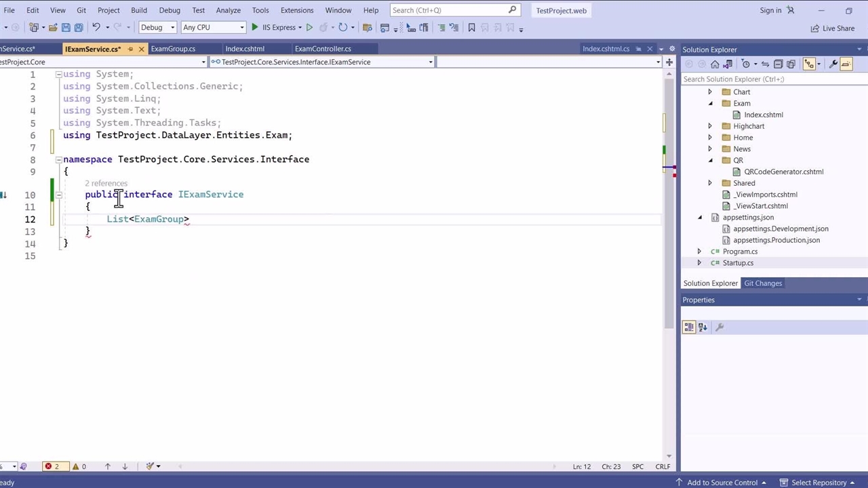Click the Search Solution Explorer field
The image size is (868, 488).
pos(766,79)
